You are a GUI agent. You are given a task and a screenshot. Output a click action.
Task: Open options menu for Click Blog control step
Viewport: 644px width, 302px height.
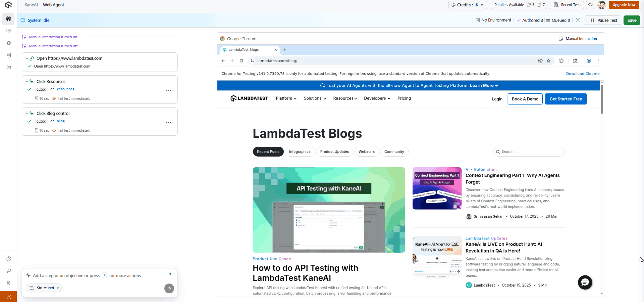coord(168,123)
